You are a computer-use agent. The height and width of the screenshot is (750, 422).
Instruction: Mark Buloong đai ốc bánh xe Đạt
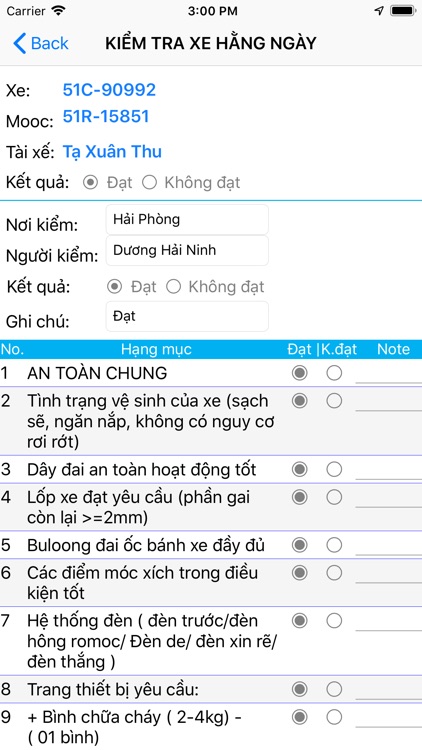pyautogui.click(x=300, y=545)
